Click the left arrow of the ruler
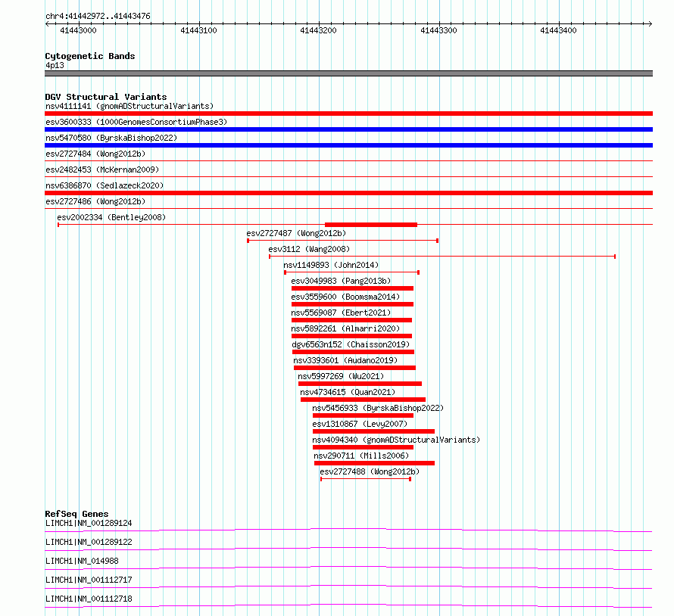Image resolution: width=674 pixels, height=616 pixels. tap(47, 24)
